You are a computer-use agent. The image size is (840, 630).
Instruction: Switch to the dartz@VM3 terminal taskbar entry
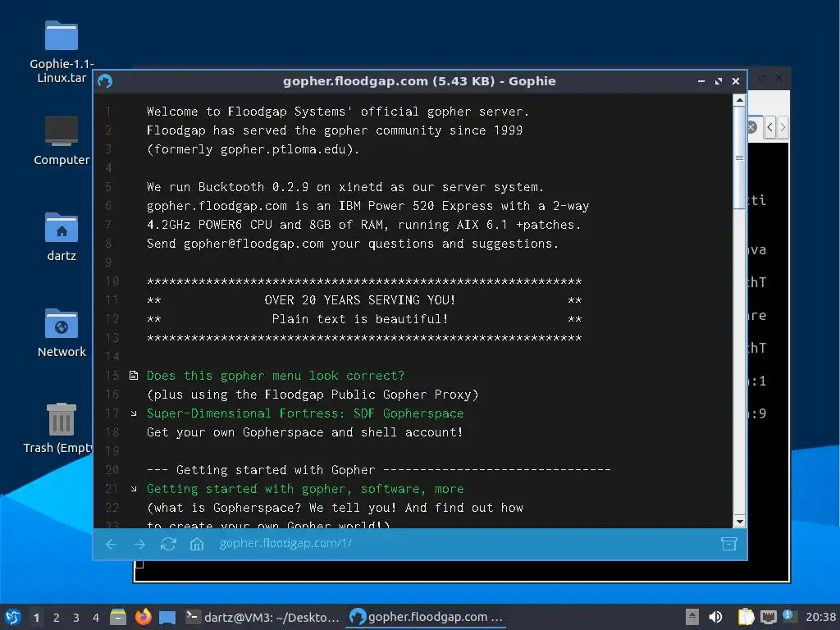tap(262, 617)
